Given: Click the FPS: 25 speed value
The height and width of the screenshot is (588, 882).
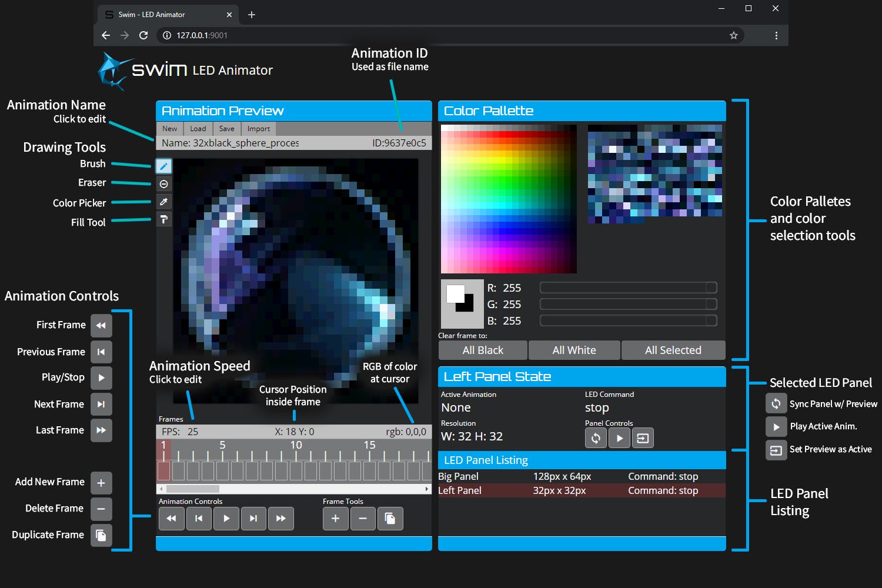Looking at the screenshot, I should [180, 432].
